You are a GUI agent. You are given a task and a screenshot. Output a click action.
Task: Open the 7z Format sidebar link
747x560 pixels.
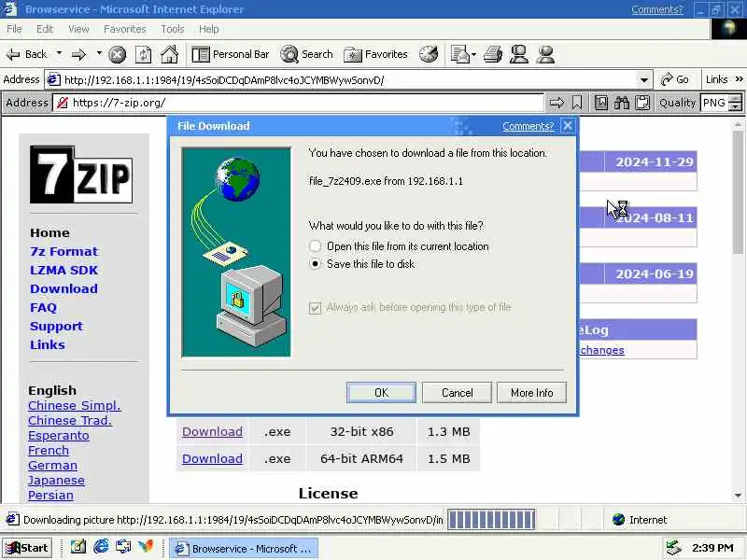click(x=63, y=251)
